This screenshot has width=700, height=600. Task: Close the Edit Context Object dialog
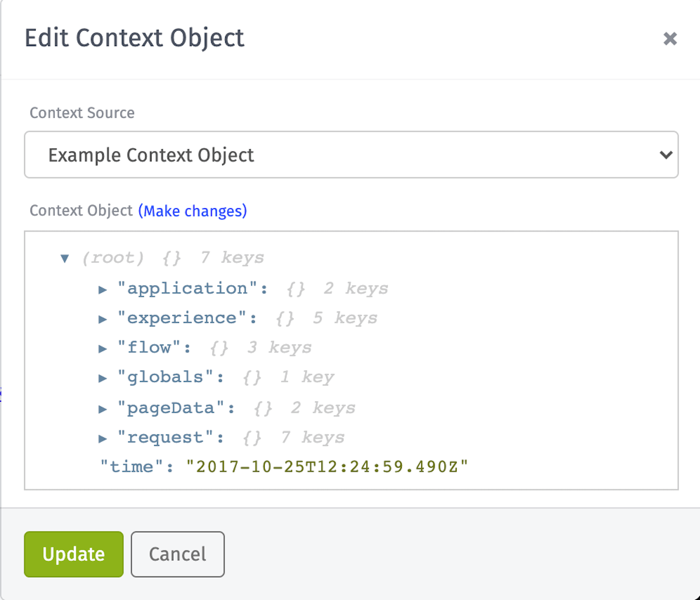pyautogui.click(x=670, y=39)
